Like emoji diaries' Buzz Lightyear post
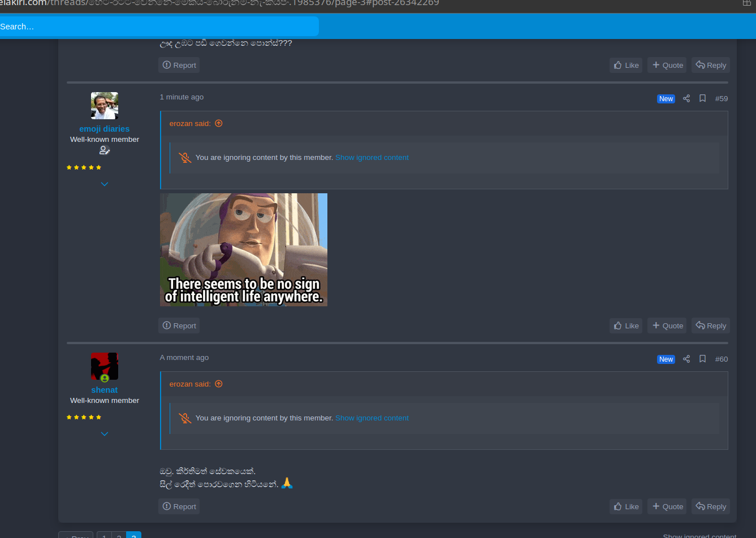 click(x=626, y=326)
